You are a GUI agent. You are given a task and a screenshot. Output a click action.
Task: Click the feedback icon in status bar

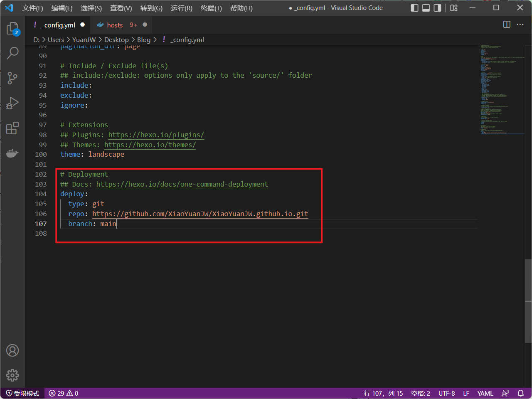click(505, 393)
